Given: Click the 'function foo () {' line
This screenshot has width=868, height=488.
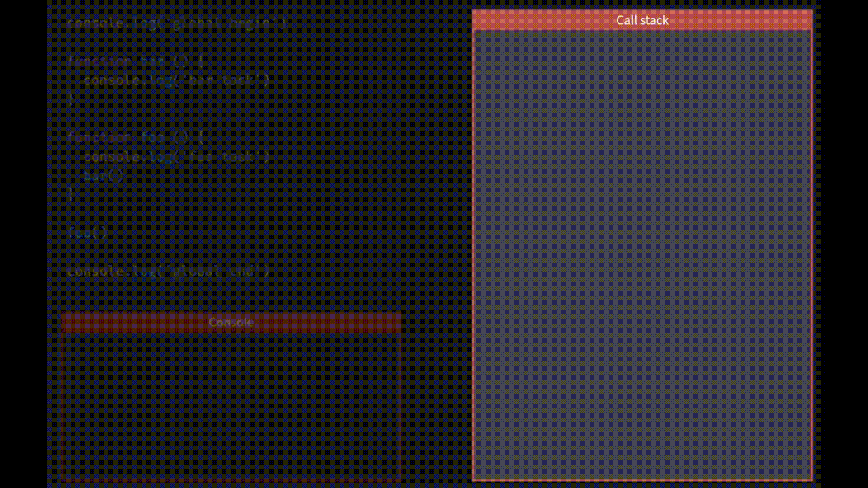Looking at the screenshot, I should [135, 137].
